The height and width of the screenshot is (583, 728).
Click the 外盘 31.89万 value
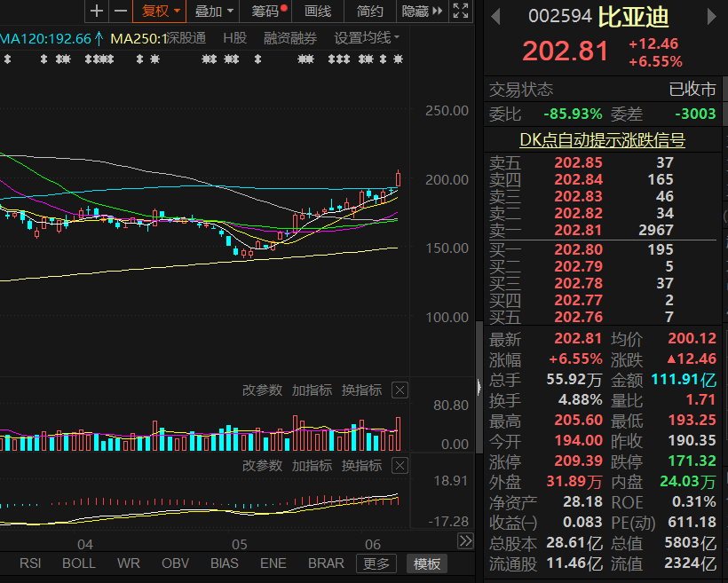[574, 481]
